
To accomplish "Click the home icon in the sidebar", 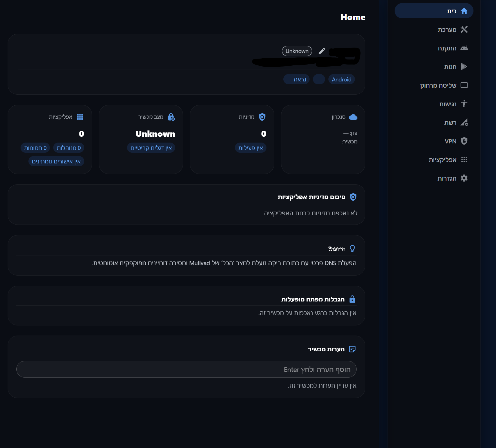I will point(464,11).
